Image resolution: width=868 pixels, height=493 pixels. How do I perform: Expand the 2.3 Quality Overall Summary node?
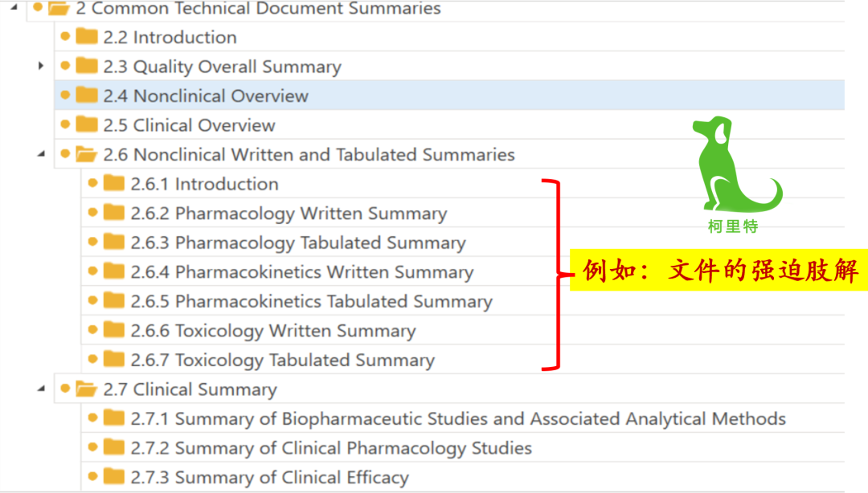pyautogui.click(x=41, y=66)
